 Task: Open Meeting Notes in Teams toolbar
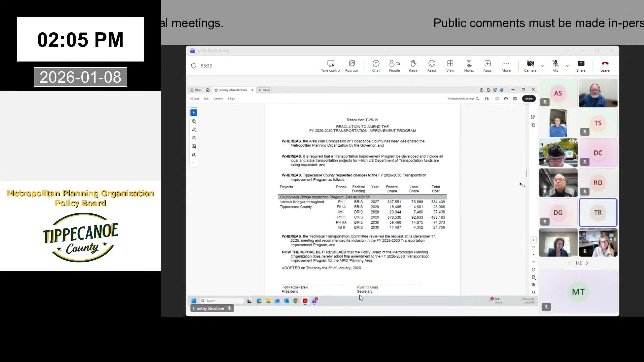[469, 66]
